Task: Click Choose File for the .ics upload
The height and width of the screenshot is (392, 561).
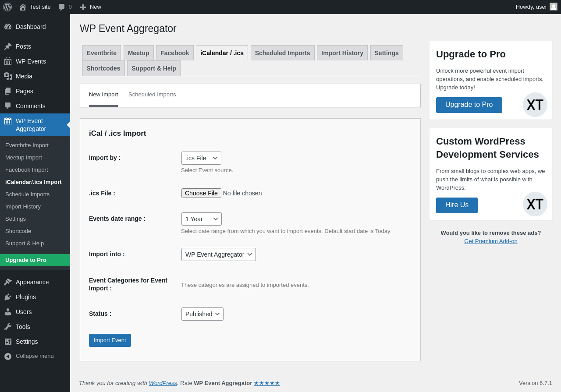Action: (201, 193)
